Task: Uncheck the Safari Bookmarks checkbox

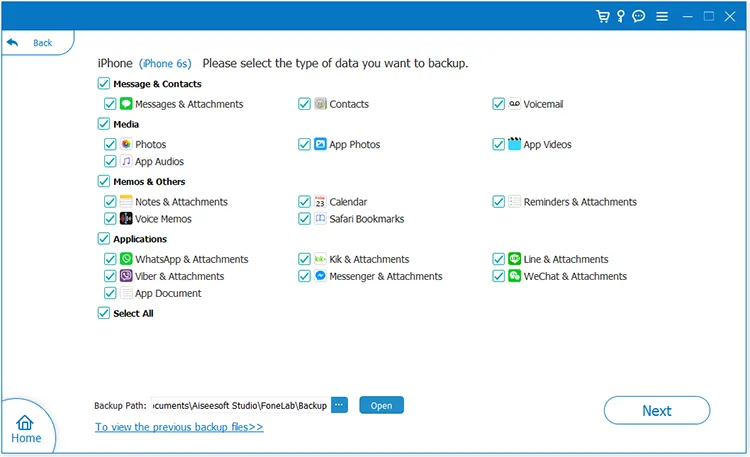Action: [304, 219]
